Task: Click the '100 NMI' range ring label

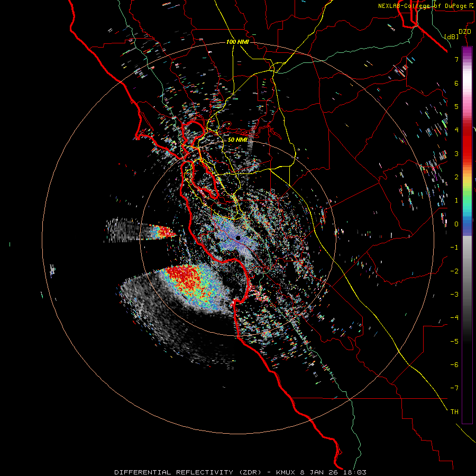Action: pyautogui.click(x=237, y=42)
